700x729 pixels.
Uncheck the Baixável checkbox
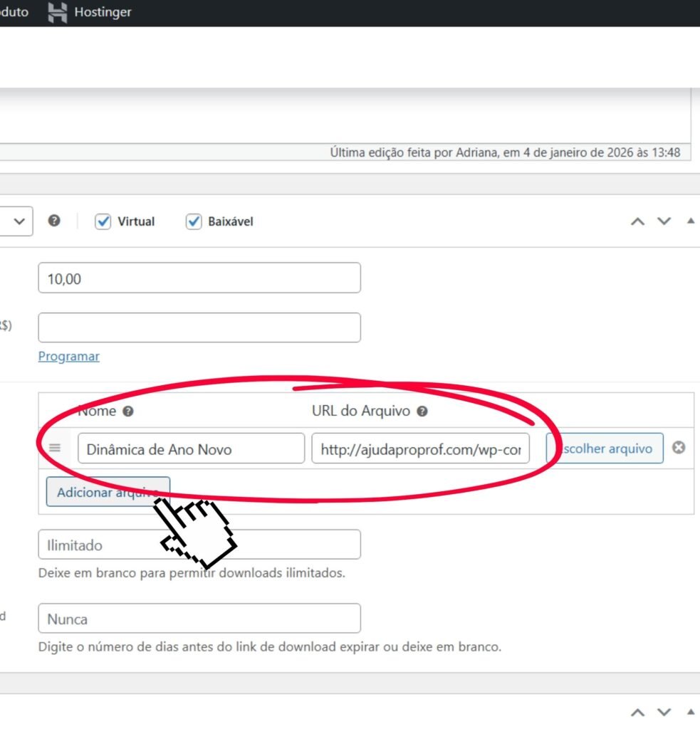tap(194, 221)
